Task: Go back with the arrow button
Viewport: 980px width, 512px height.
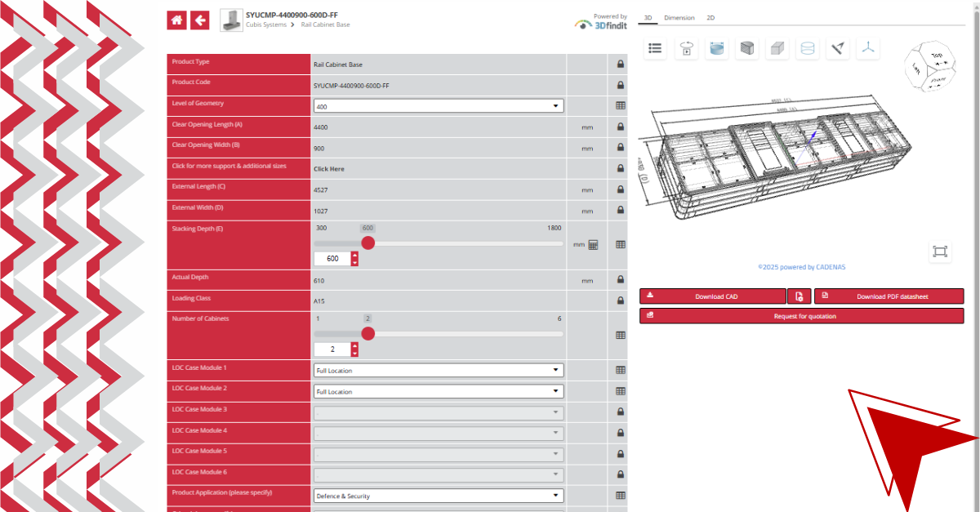Action: pyautogui.click(x=200, y=20)
